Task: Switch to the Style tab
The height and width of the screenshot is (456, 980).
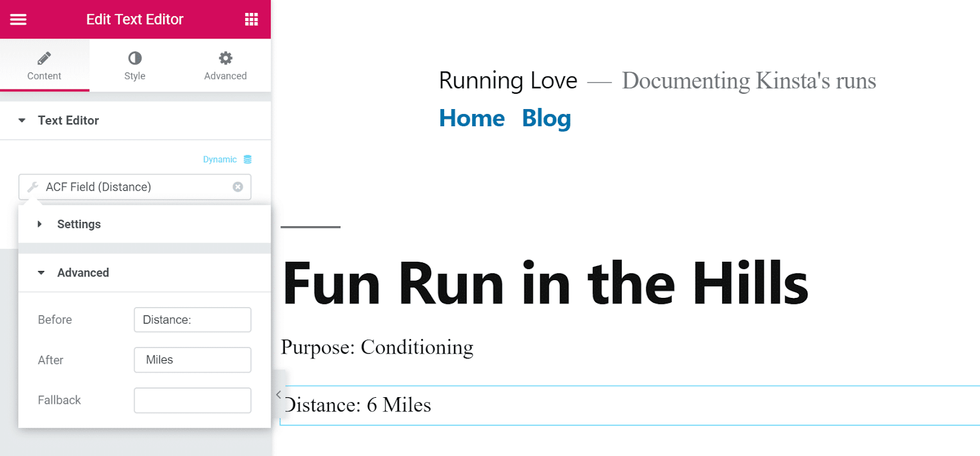Action: 135,66
